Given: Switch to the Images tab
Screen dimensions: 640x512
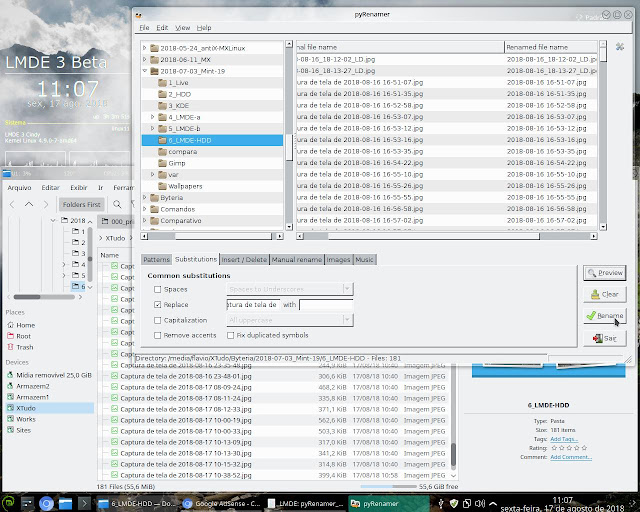Looking at the screenshot, I should point(338,260).
